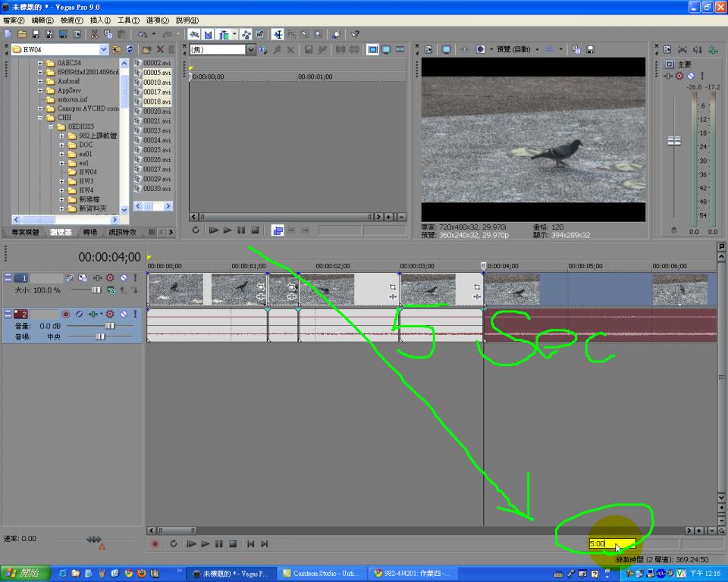The height and width of the screenshot is (582, 728).
Task: Click the 5:00 length input field
Action: [611, 543]
